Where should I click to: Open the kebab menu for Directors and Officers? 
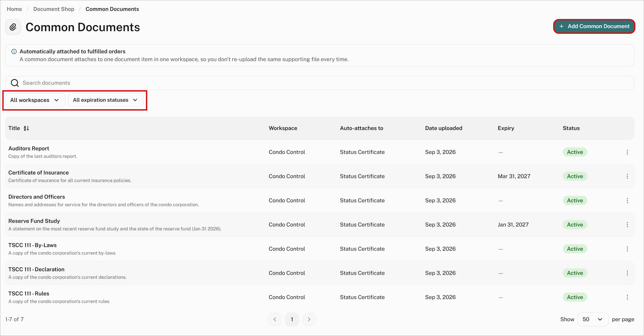click(627, 201)
